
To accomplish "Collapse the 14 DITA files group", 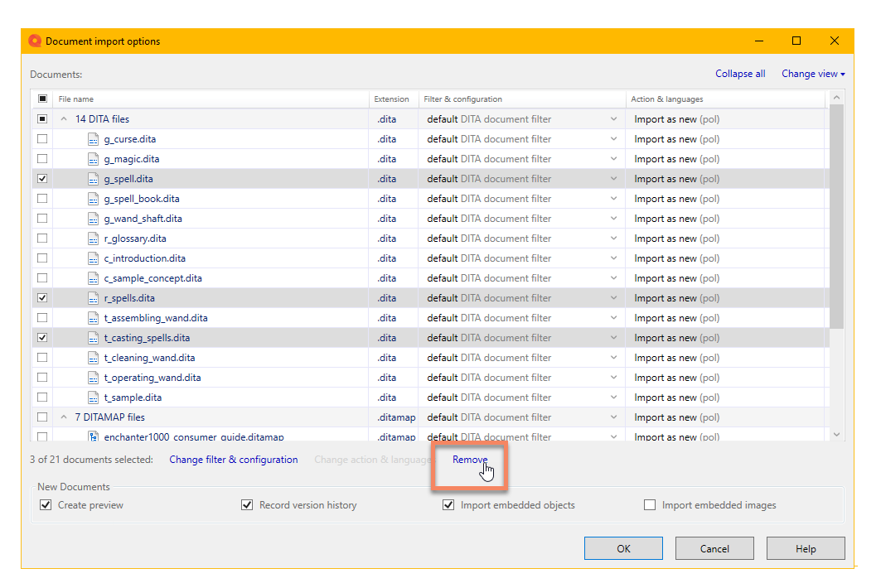I will (64, 118).
